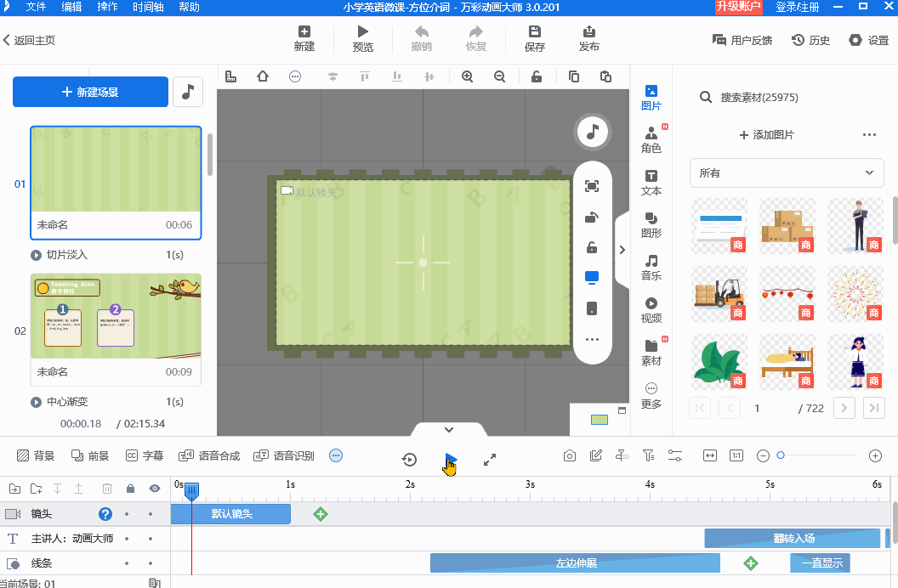Open the 文件 menu

tap(36, 7)
